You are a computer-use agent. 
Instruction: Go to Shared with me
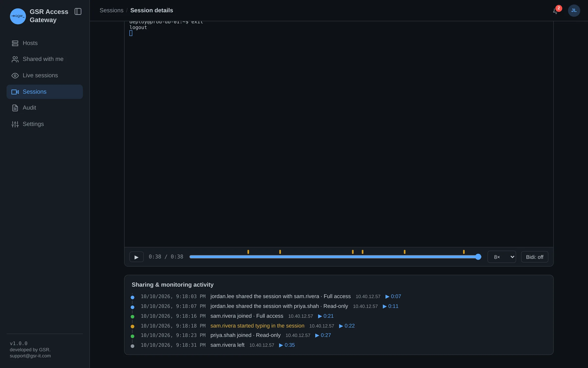(x=45, y=59)
